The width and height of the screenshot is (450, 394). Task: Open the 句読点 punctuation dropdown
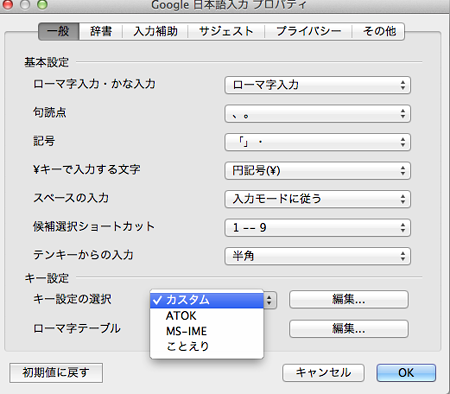pyautogui.click(x=317, y=114)
